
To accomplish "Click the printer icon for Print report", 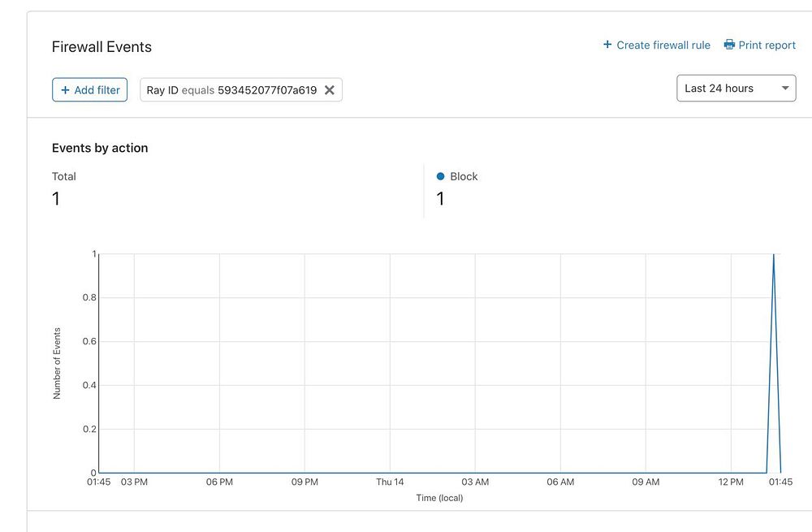I will click(x=729, y=45).
